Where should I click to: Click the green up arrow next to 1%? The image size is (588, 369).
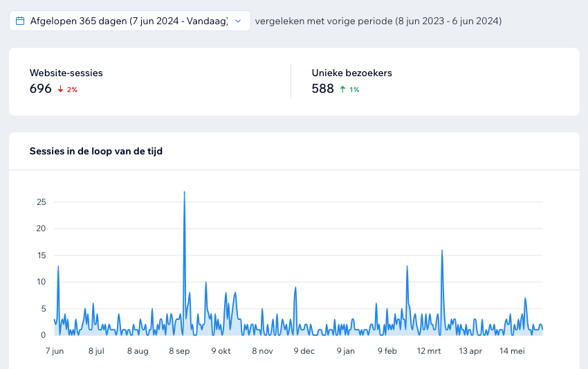point(342,89)
